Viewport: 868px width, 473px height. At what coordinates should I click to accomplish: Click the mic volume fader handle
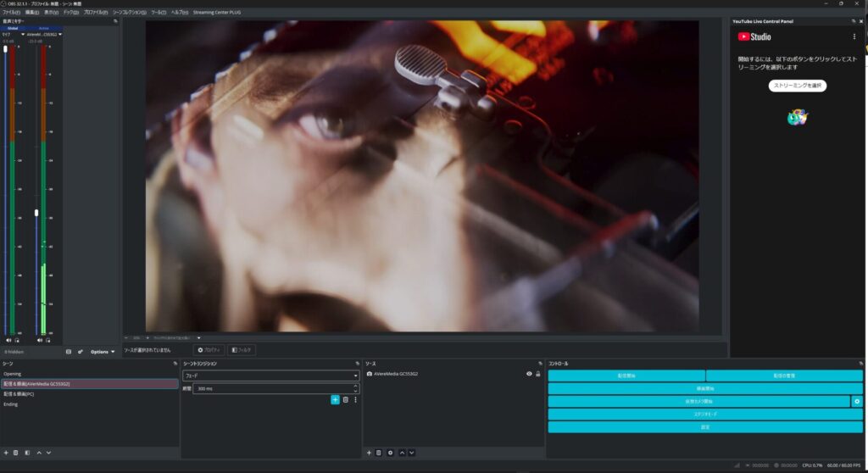tap(5, 49)
